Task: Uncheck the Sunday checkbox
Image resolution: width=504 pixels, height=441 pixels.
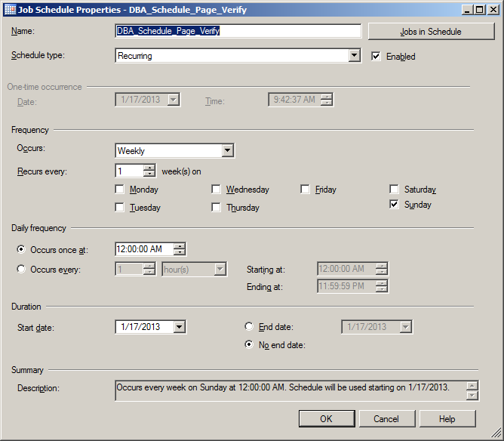Action: (394, 205)
